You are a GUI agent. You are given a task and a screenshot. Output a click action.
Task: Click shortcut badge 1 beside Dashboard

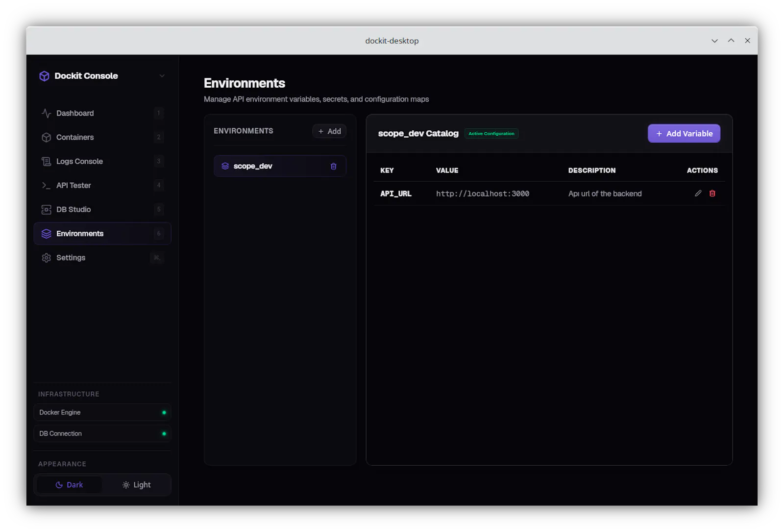click(158, 113)
